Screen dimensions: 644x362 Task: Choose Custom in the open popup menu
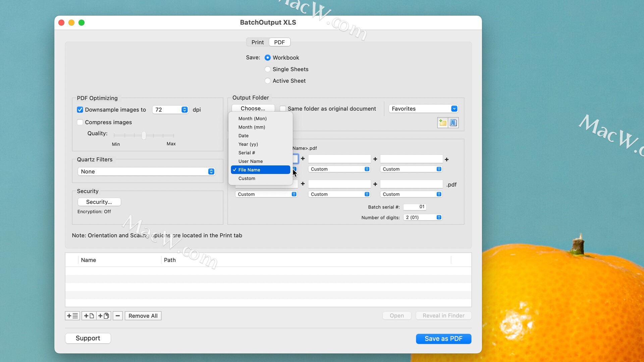[261, 179]
